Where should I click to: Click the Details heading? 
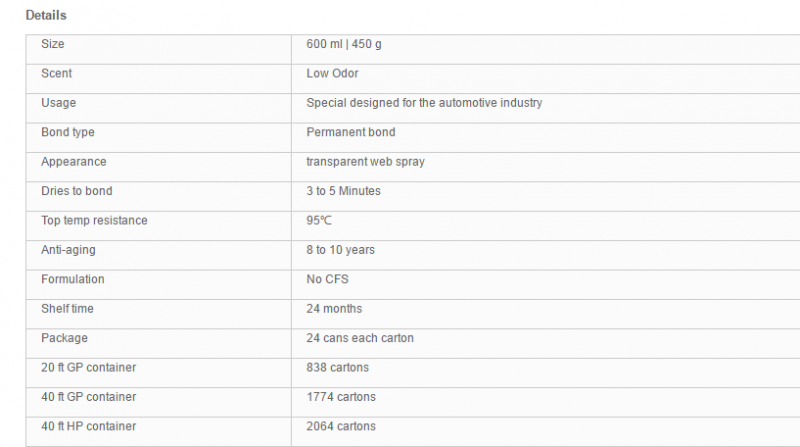46,15
